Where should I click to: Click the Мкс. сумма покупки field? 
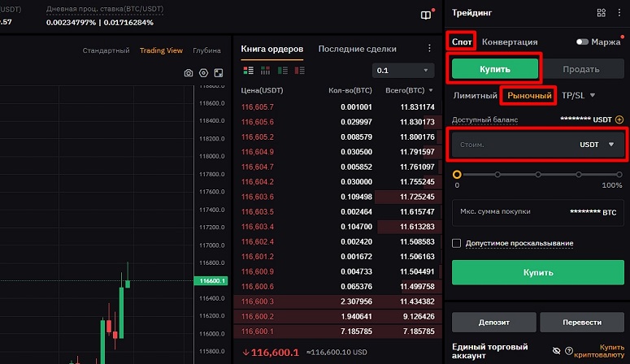pyautogui.click(x=537, y=212)
